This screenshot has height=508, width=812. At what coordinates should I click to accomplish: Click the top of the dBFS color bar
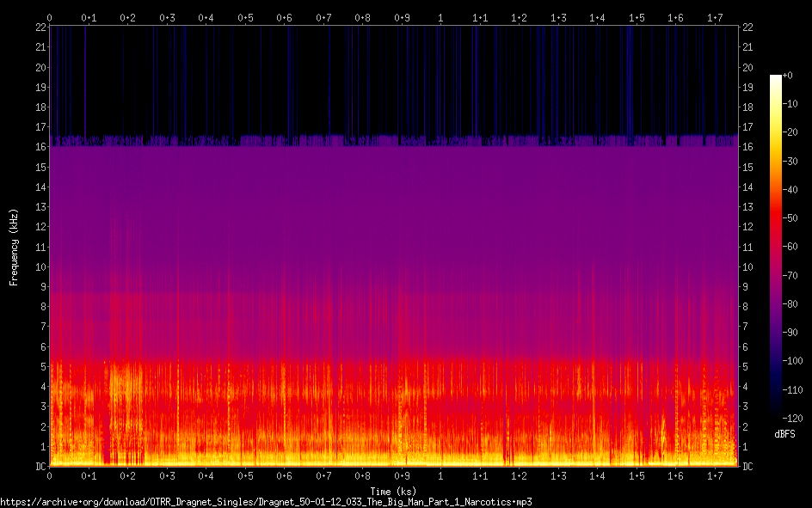(x=776, y=78)
